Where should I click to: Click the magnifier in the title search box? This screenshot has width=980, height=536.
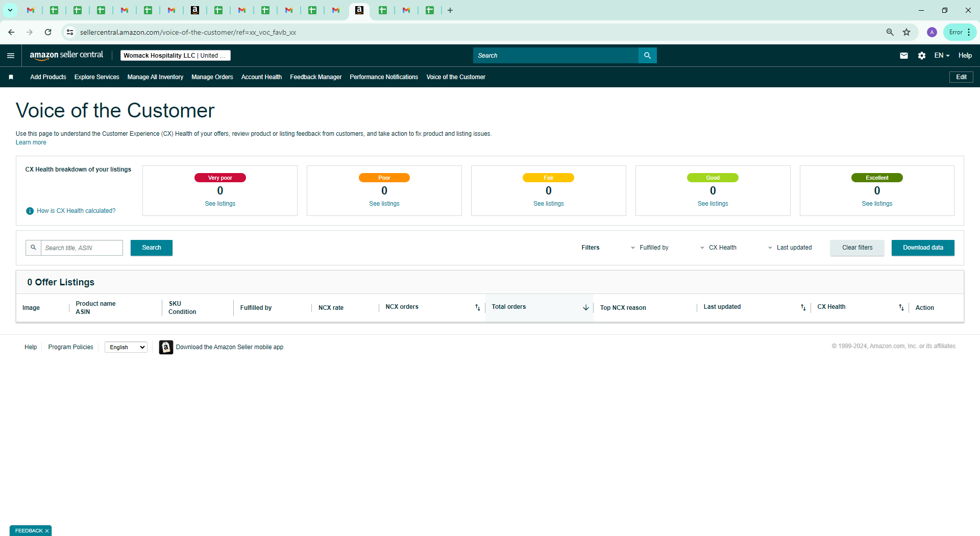[x=33, y=248]
